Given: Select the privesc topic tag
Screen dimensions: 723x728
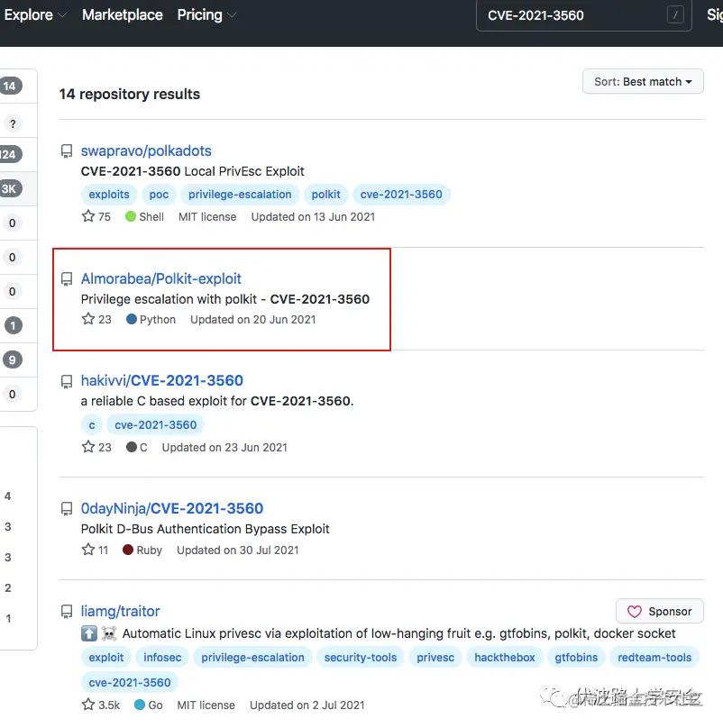Looking at the screenshot, I should [x=435, y=658].
